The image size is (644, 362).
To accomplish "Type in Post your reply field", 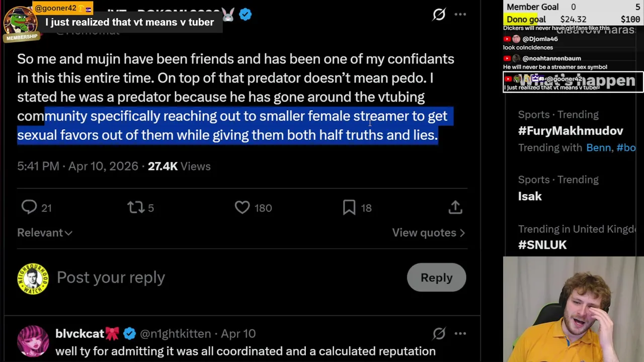I will point(111,278).
